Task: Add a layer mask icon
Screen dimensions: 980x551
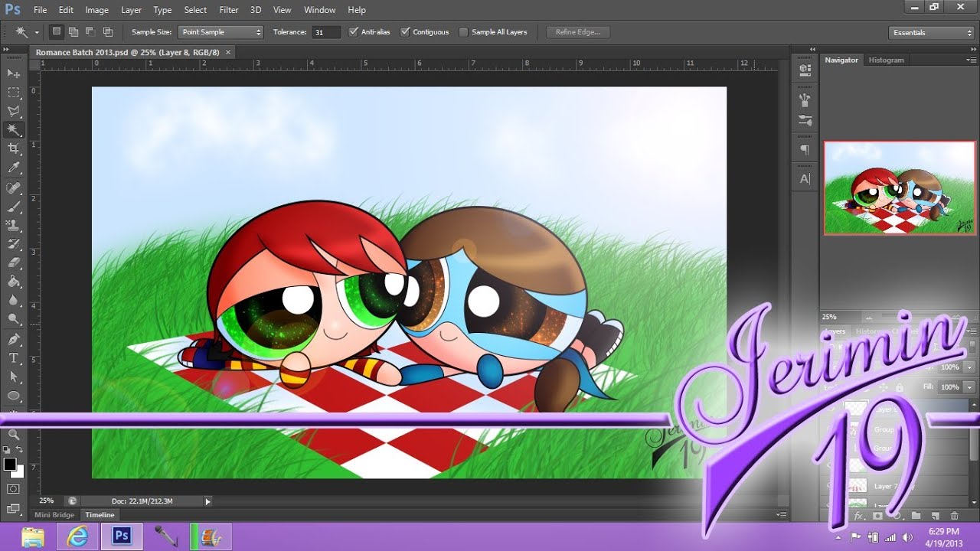Action: pos(877,516)
